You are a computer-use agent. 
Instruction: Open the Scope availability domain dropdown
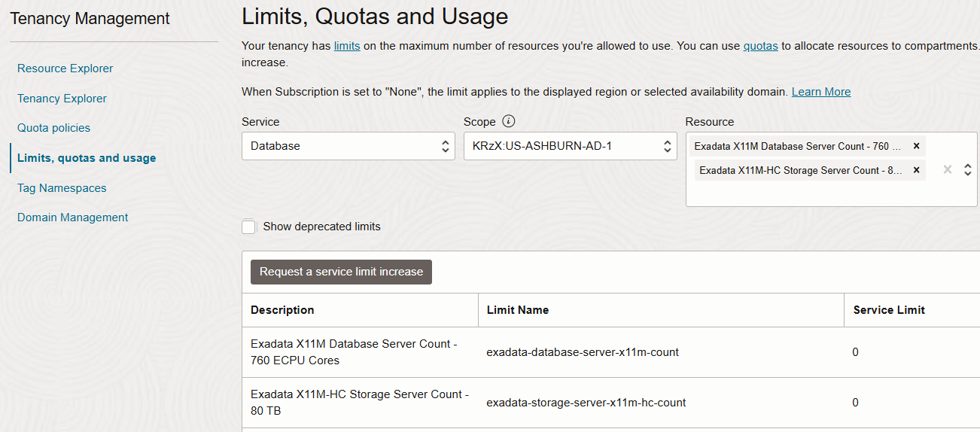coord(570,146)
